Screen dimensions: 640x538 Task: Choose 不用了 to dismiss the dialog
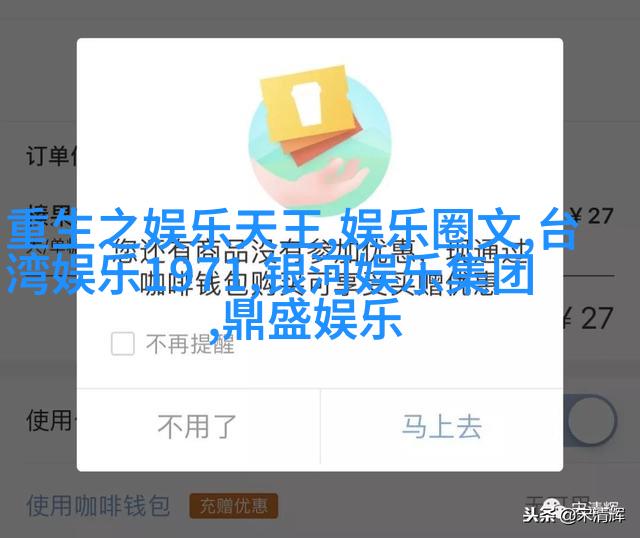point(198,427)
